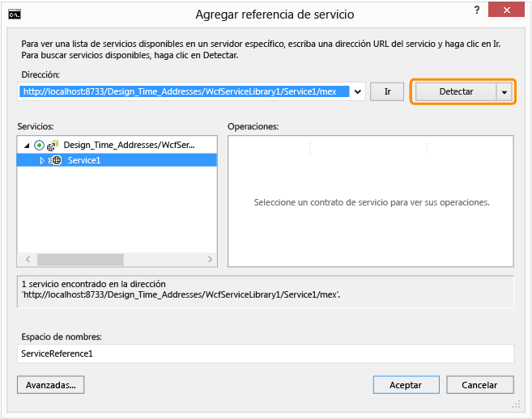
Task: Click the Service1 globe icon
Action: 55,160
